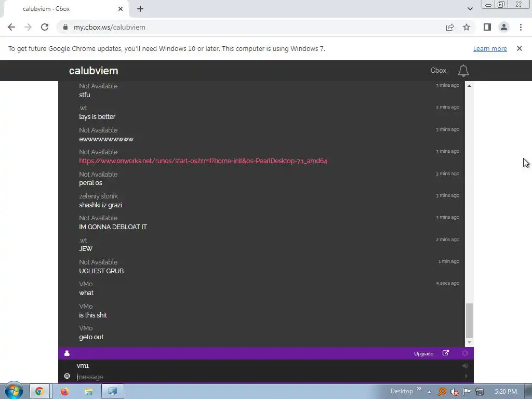Click Learn more link in update notice

[x=490, y=48]
